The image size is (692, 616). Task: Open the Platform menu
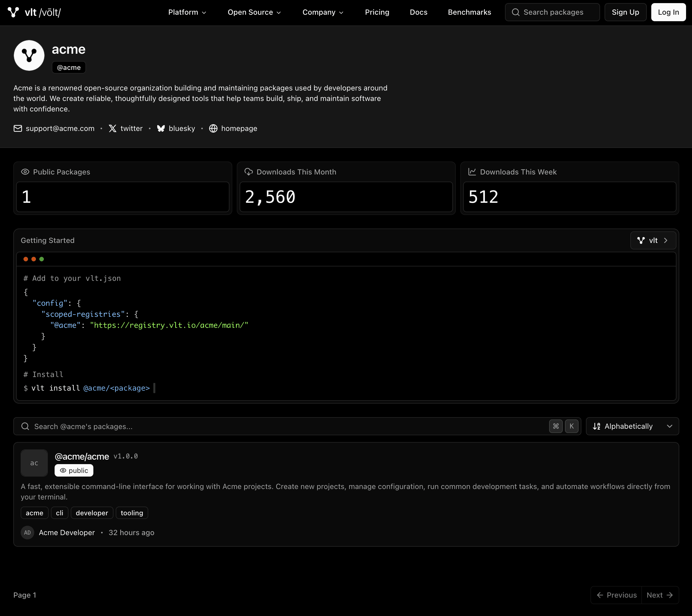[187, 12]
